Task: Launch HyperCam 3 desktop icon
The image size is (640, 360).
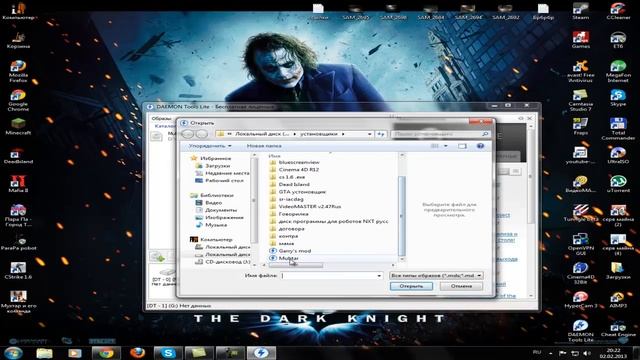Action: coord(580,299)
